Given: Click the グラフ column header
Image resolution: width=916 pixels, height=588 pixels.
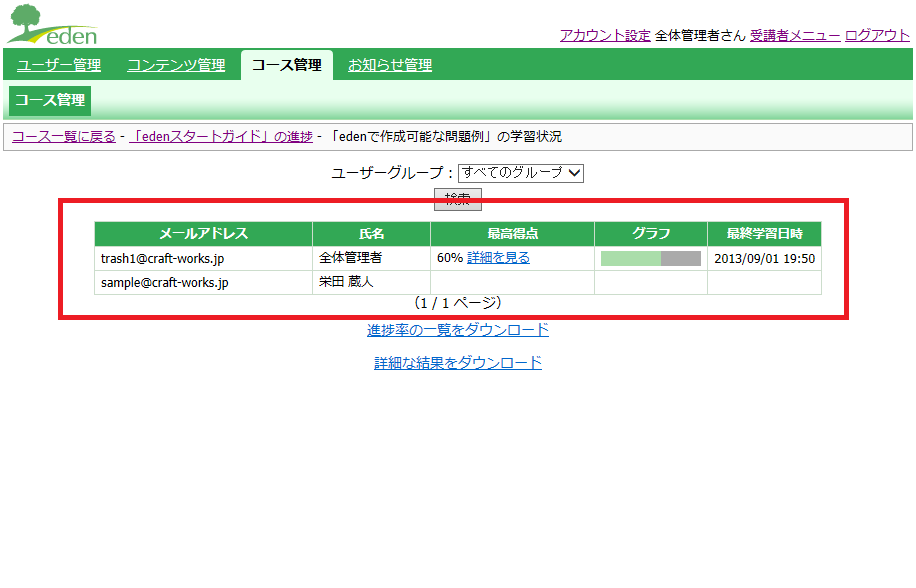Looking at the screenshot, I should (651, 234).
